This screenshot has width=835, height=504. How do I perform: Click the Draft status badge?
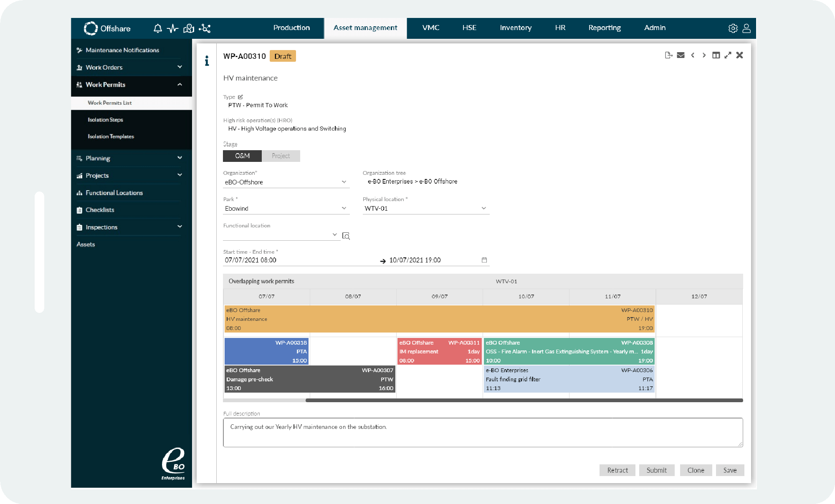click(x=283, y=56)
